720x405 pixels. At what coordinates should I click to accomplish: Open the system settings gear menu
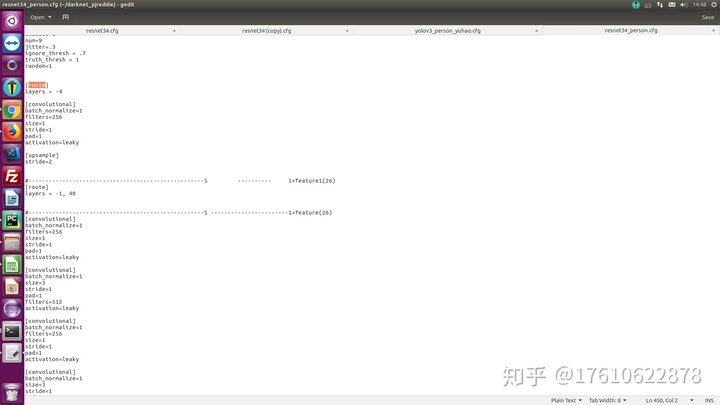click(x=712, y=5)
